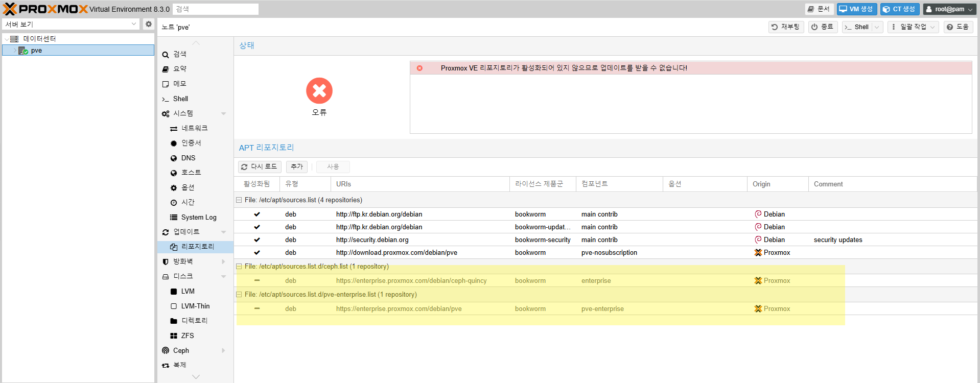Collapse pve-enterprise.list file group
The image size is (980, 383).
coord(239,295)
